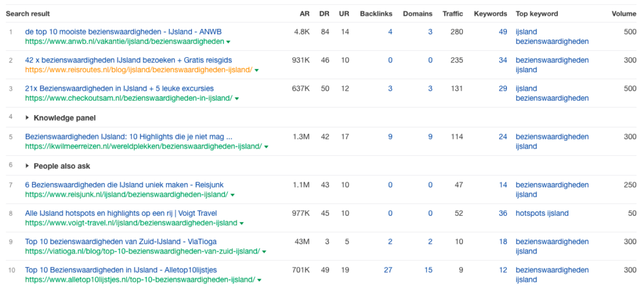Open Voigt Travel result title link
Image resolution: width=644 pixels, height=288 pixels.
(x=121, y=213)
